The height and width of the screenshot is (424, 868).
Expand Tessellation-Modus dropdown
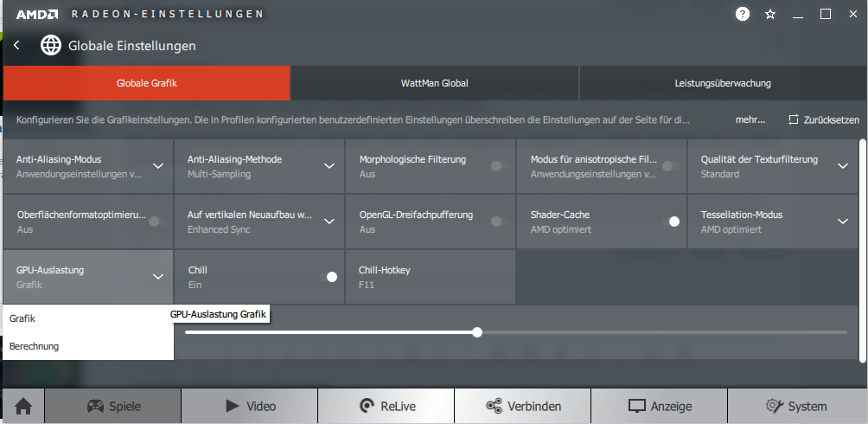coord(843,222)
